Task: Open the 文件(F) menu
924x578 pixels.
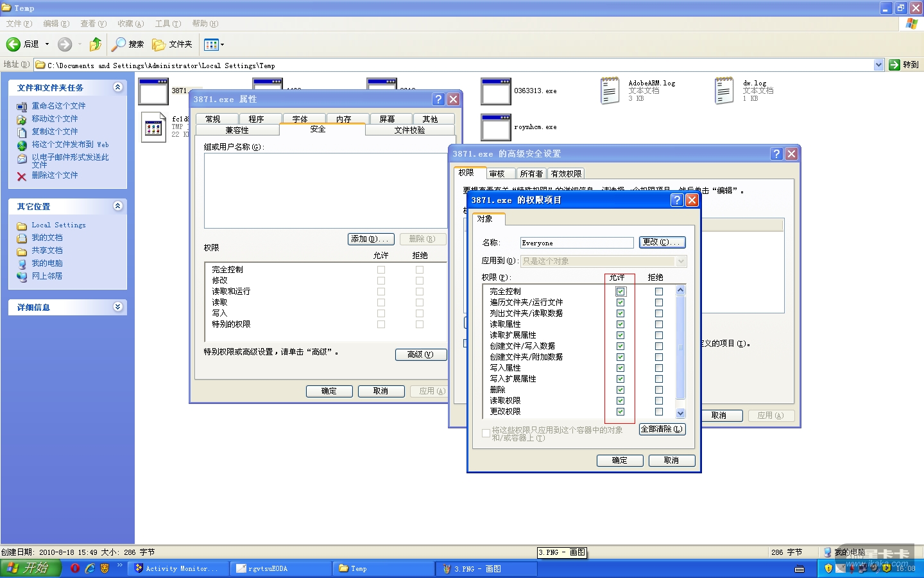Action: [19, 24]
